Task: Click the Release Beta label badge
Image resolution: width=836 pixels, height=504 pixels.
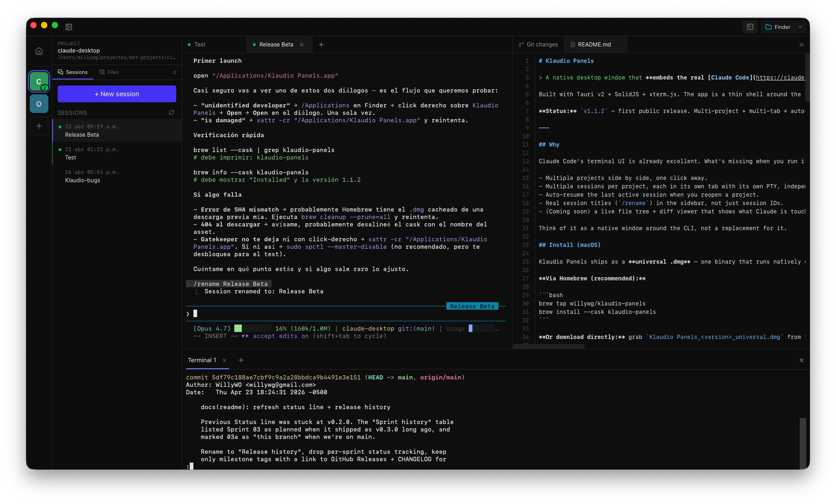Action: tap(472, 306)
